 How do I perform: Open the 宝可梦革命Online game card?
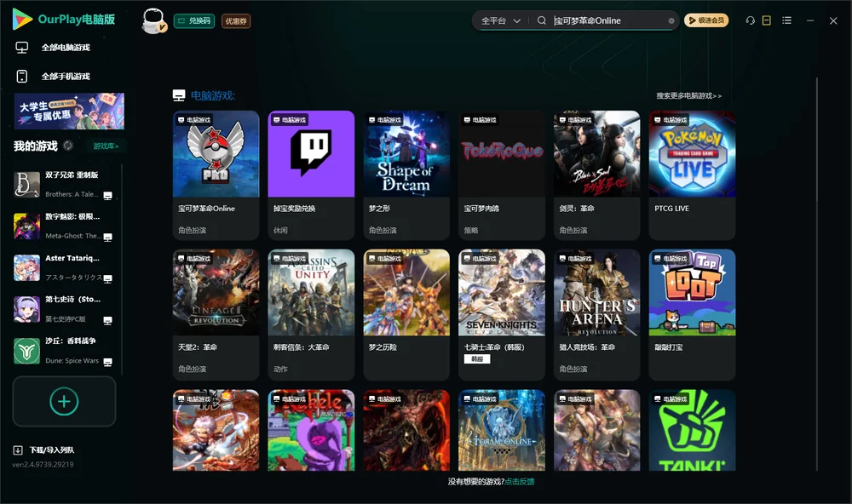pyautogui.click(x=216, y=175)
